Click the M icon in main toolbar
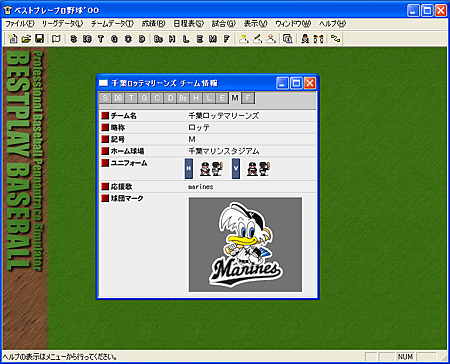Viewport: 450px width, 364px height. click(213, 39)
